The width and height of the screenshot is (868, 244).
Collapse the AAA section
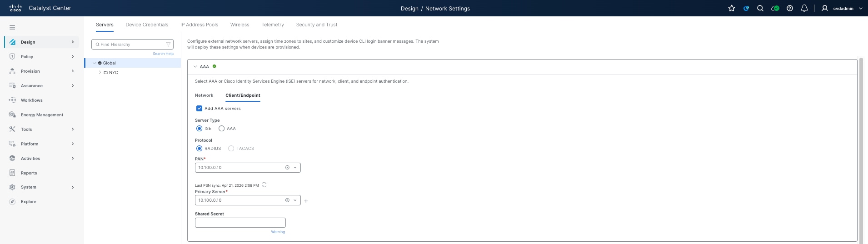[195, 67]
